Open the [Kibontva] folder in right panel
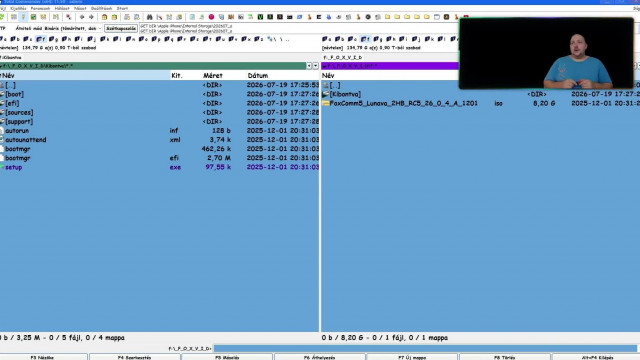This screenshot has height=360, width=640. [x=345, y=94]
